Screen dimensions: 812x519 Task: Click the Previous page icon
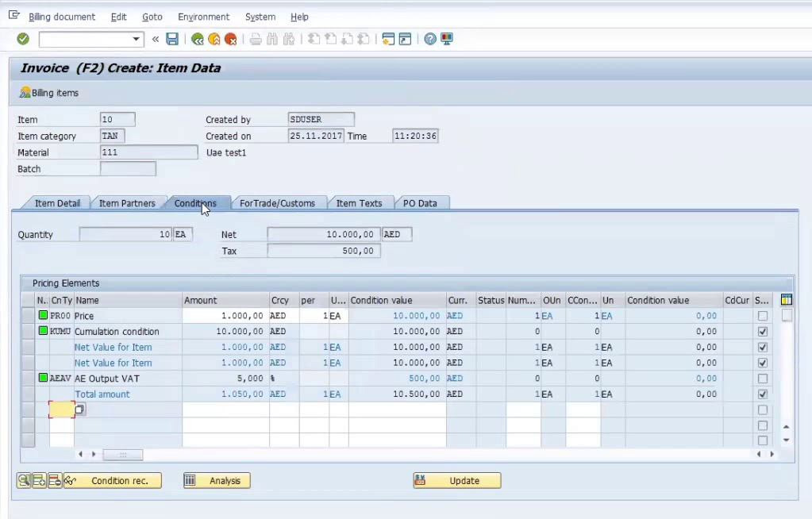pos(330,39)
